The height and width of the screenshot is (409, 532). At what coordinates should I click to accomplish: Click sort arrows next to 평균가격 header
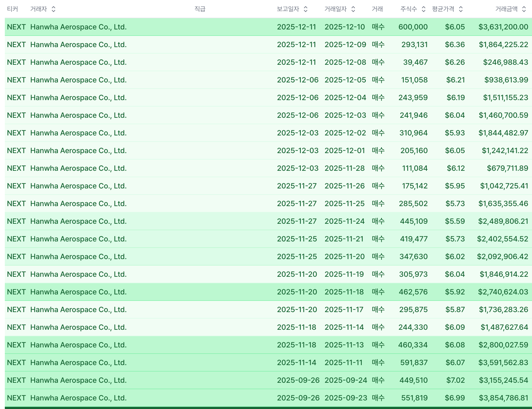[461, 9]
